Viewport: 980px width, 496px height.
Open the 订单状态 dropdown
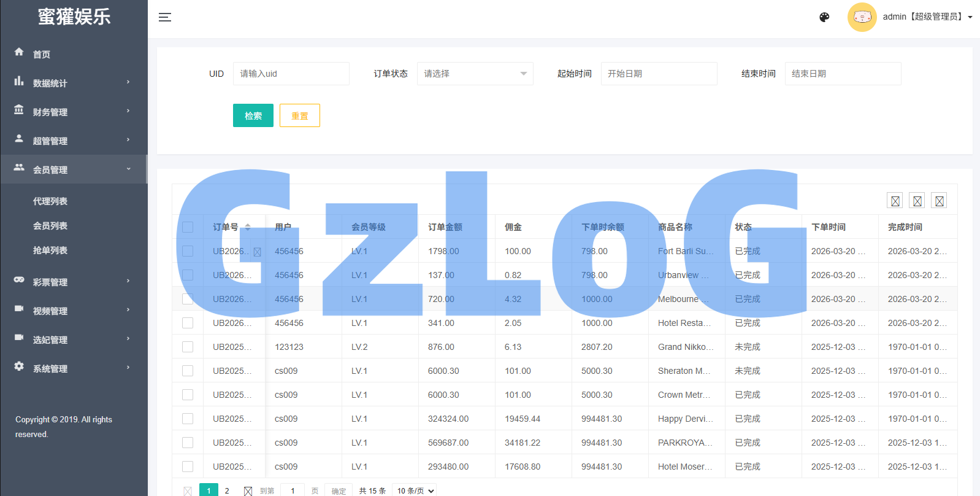(475, 74)
